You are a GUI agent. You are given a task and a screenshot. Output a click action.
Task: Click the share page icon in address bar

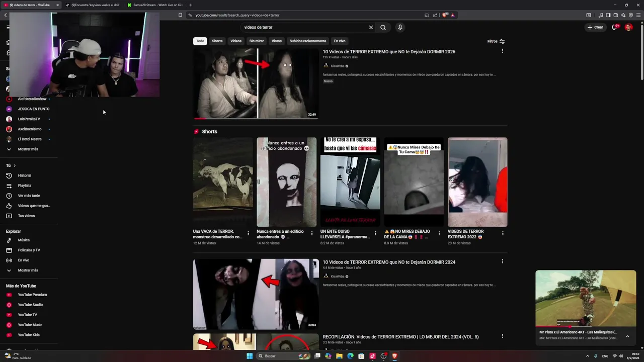(x=434, y=15)
